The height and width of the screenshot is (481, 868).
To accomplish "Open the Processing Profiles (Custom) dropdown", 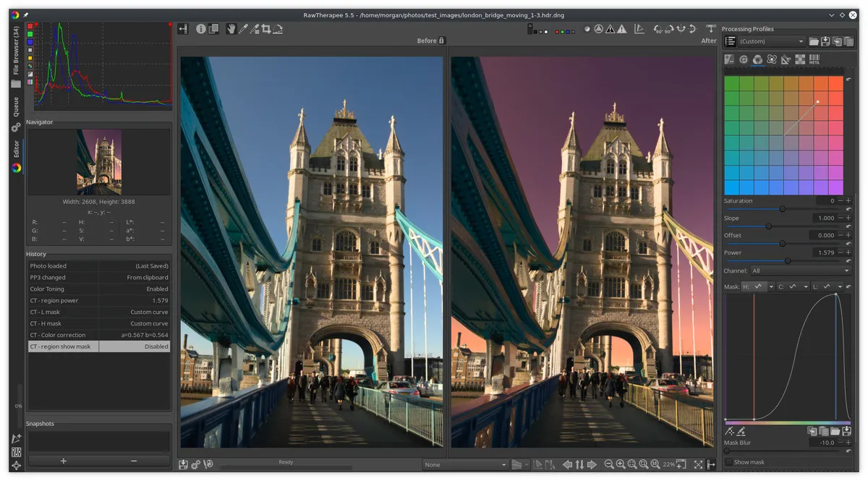I will tap(771, 42).
